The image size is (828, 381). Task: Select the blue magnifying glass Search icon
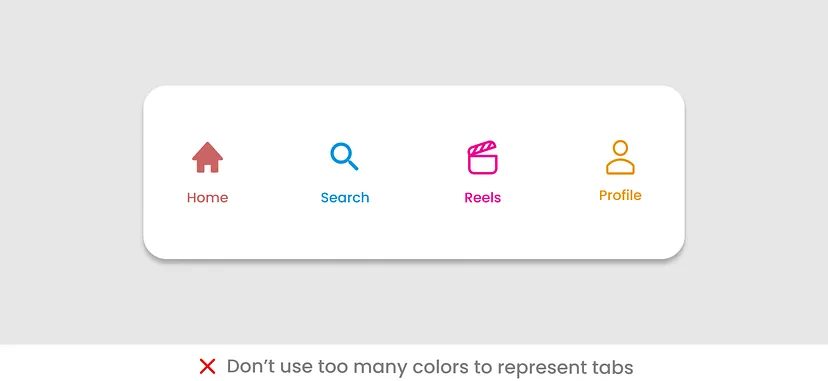344,157
